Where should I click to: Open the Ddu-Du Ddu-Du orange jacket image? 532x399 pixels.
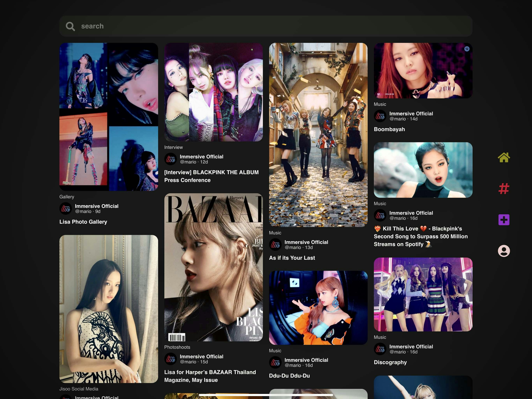point(318,308)
